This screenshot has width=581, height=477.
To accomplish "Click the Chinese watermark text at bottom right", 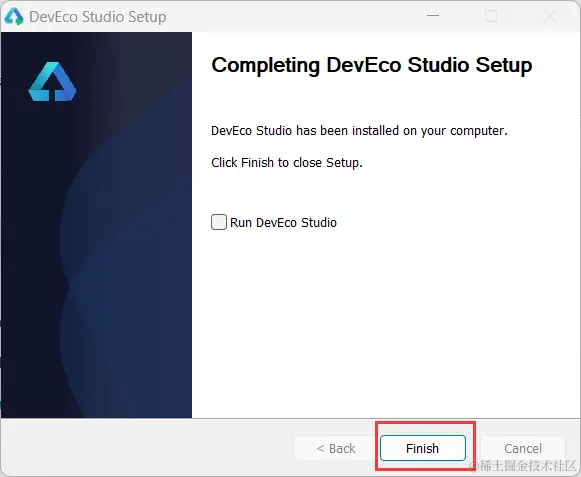I will pyautogui.click(x=524, y=466).
